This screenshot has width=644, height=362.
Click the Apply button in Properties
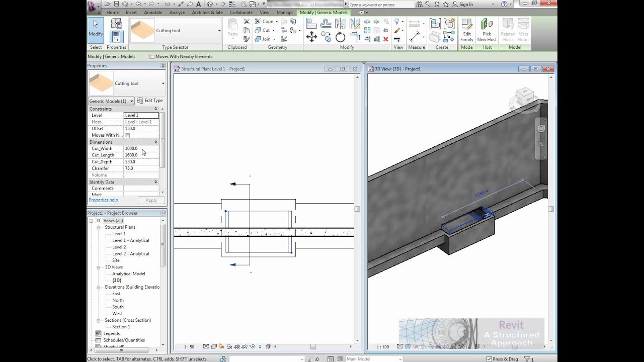[x=150, y=200]
